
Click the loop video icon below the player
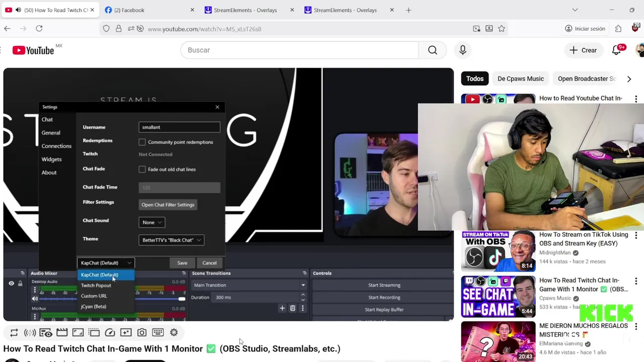click(14, 332)
